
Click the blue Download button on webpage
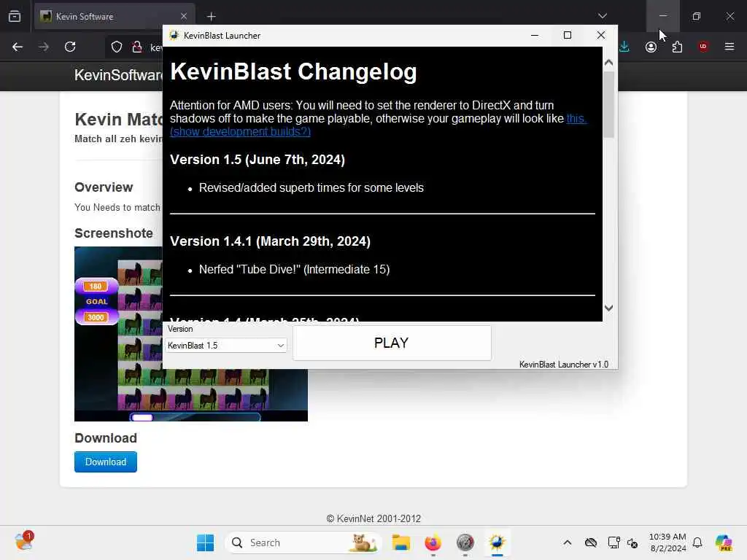click(106, 462)
